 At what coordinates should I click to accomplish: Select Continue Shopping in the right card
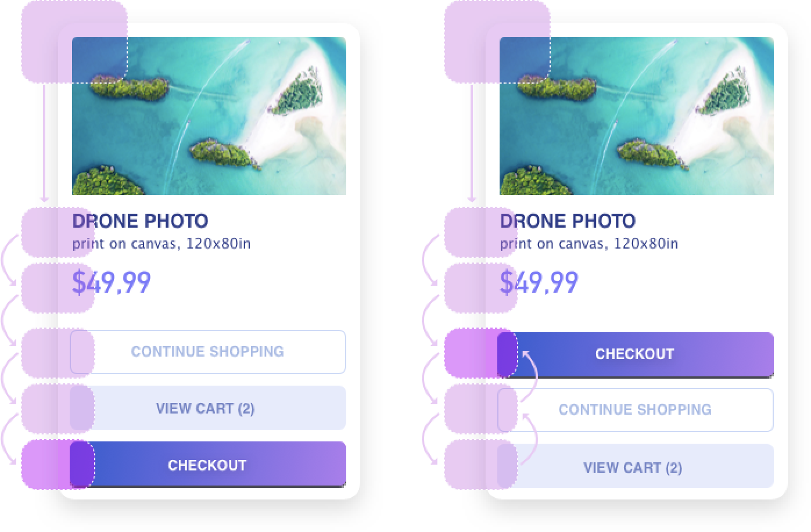(636, 410)
